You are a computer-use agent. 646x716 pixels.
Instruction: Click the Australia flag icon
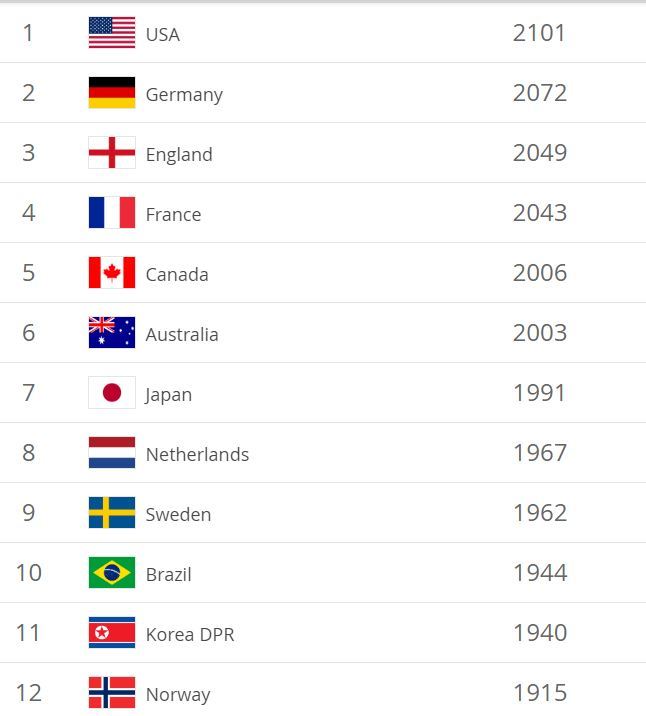pyautogui.click(x=112, y=332)
